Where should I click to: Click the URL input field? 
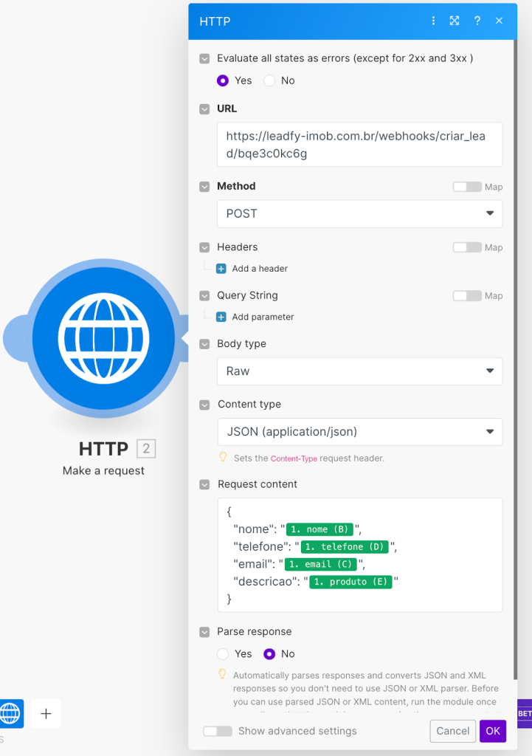[x=359, y=145]
